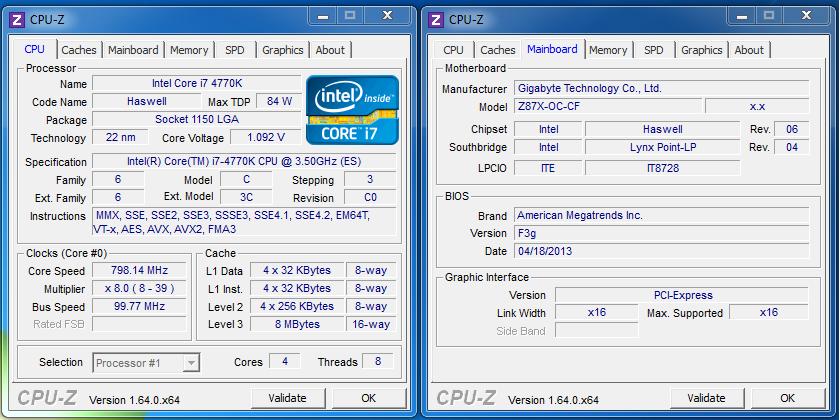Click L1 Data value '4 x 32 KBytes'

(x=297, y=270)
